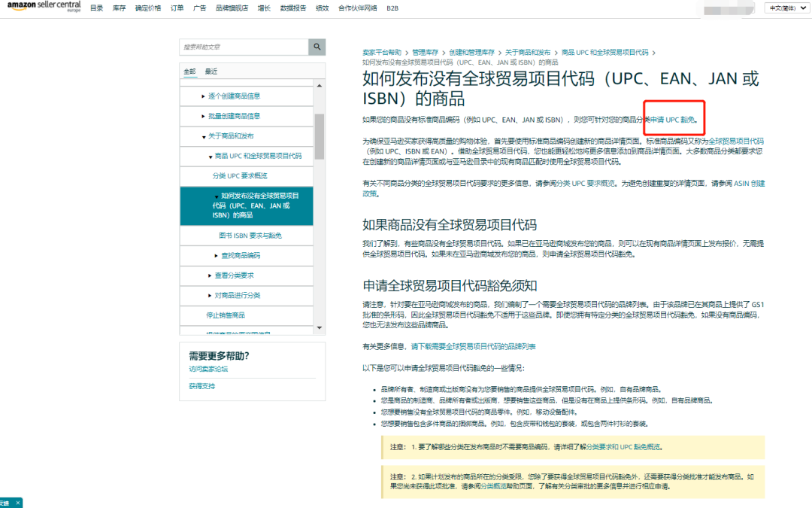
Task: Open the 分类 UPC 要求概览 link in the article
Action: (586, 184)
